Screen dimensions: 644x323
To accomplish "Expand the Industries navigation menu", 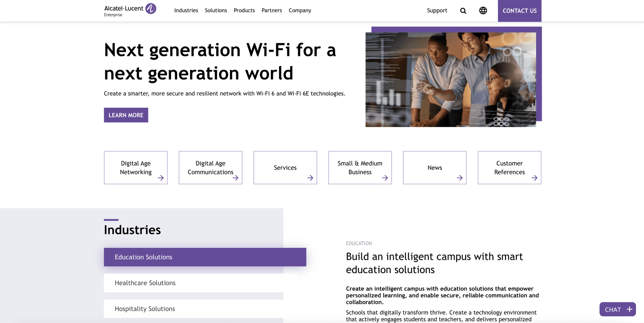I will click(x=186, y=10).
